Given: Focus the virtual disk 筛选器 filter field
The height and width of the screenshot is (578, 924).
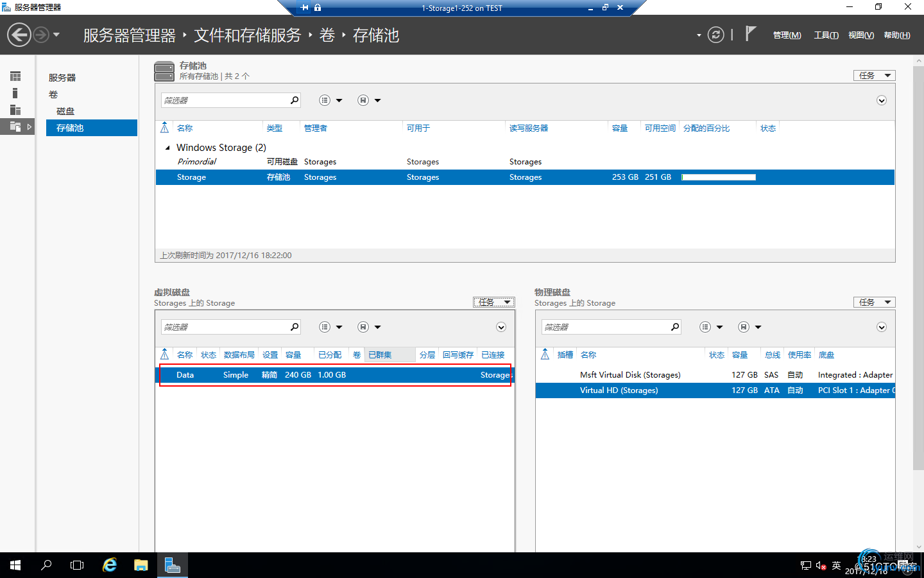Looking at the screenshot, I should pos(225,327).
